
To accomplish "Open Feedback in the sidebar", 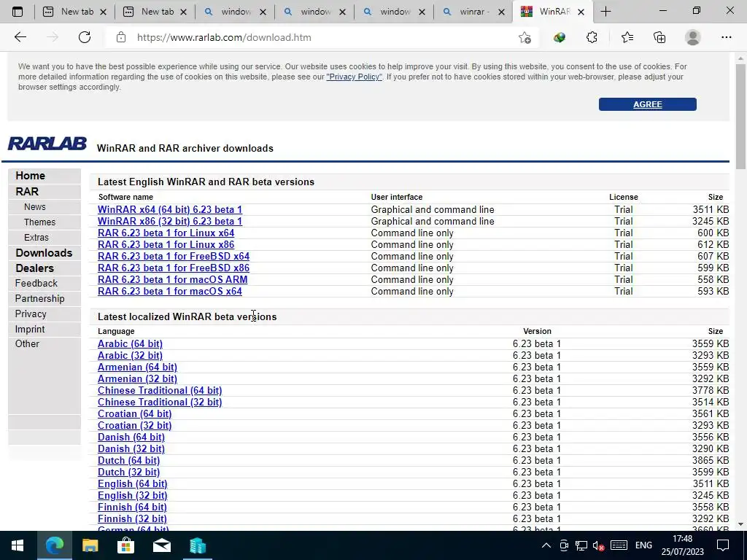I will 36,284.
